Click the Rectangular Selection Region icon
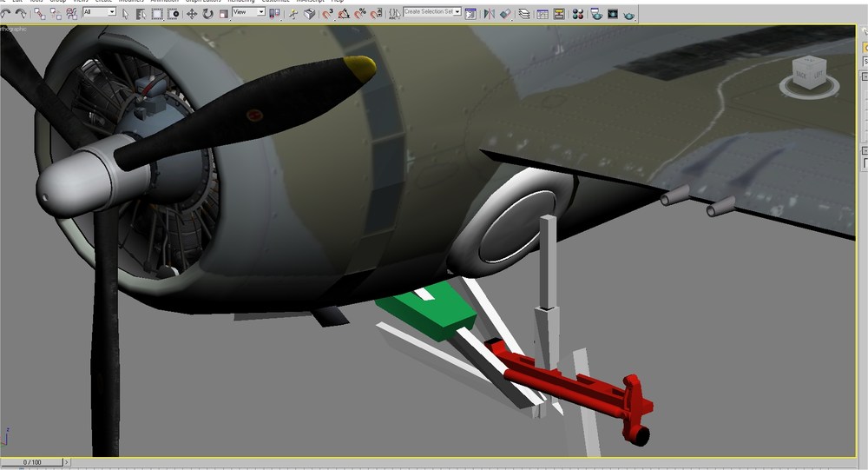The height and width of the screenshot is (470, 868). [x=157, y=14]
